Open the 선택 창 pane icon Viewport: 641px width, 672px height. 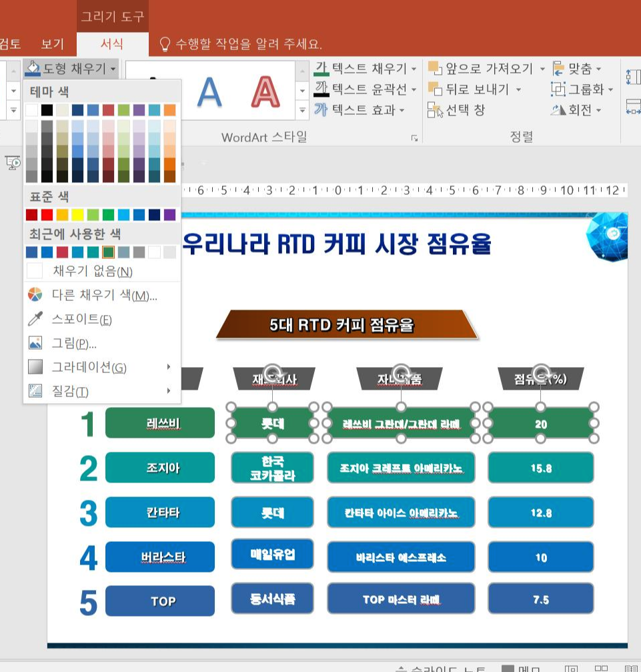point(435,110)
